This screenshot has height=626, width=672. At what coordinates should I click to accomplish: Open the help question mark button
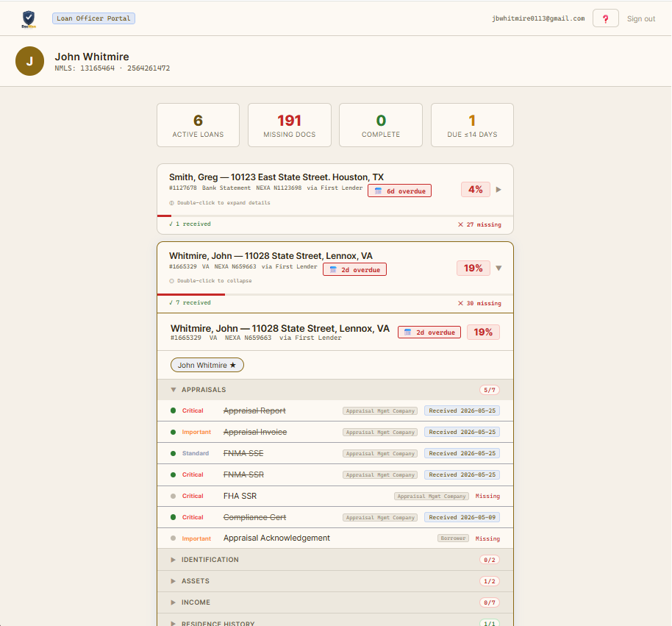tap(605, 18)
